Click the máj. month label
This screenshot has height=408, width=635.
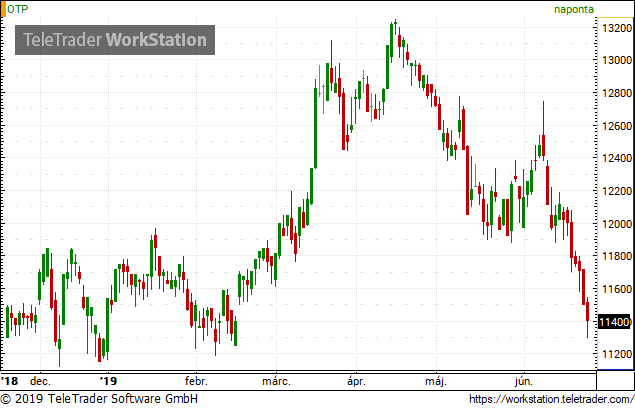[x=436, y=381]
